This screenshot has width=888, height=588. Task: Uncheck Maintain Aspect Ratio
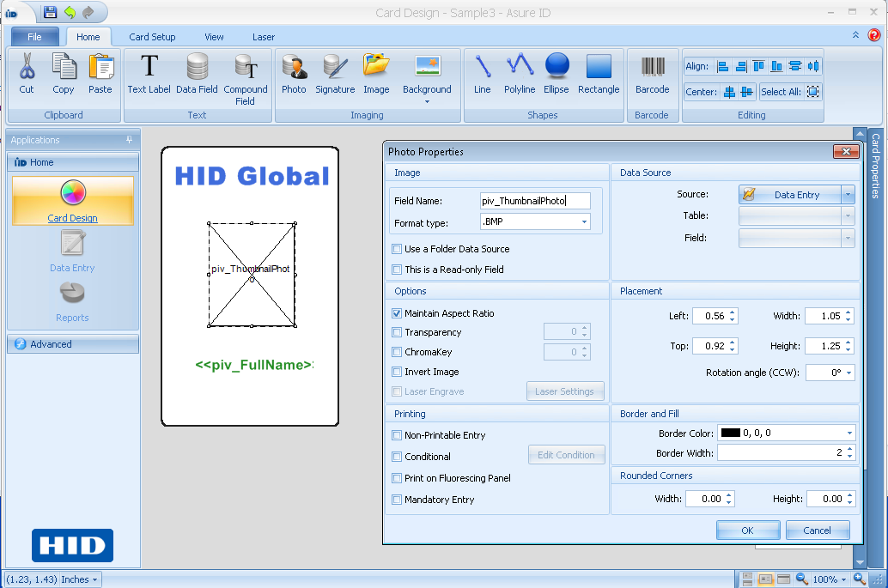(397, 312)
